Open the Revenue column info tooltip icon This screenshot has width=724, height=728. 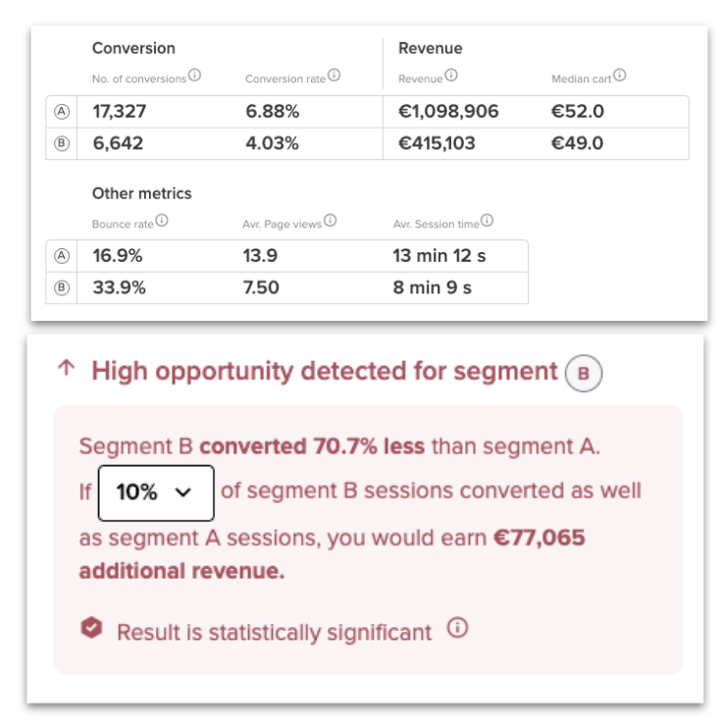click(450, 75)
